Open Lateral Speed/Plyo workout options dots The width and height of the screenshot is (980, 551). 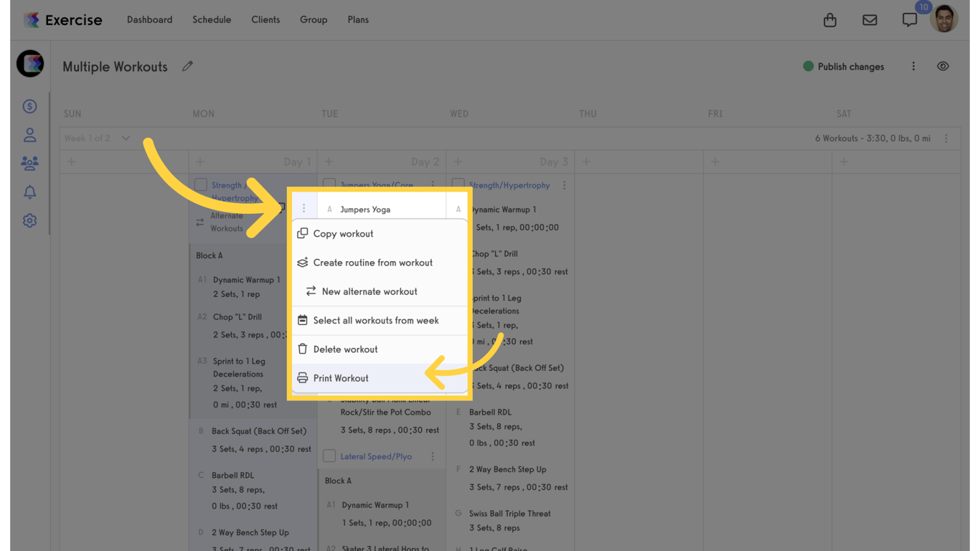tap(433, 456)
